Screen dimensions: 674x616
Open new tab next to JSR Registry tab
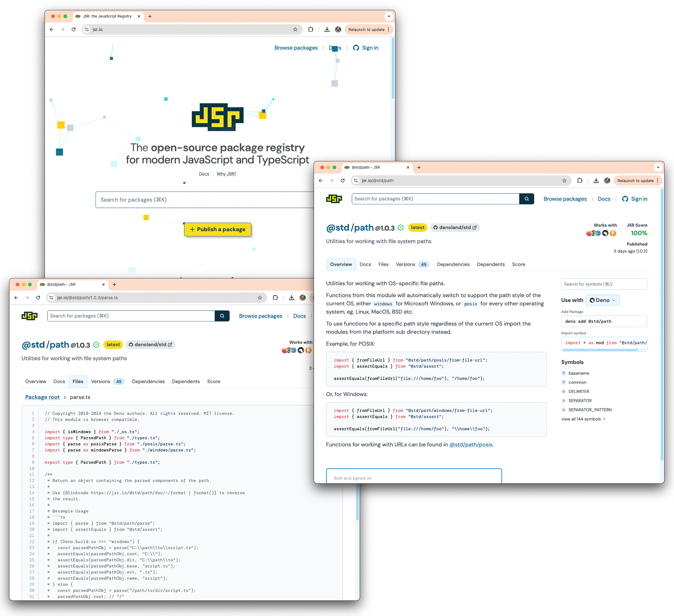tap(150, 16)
